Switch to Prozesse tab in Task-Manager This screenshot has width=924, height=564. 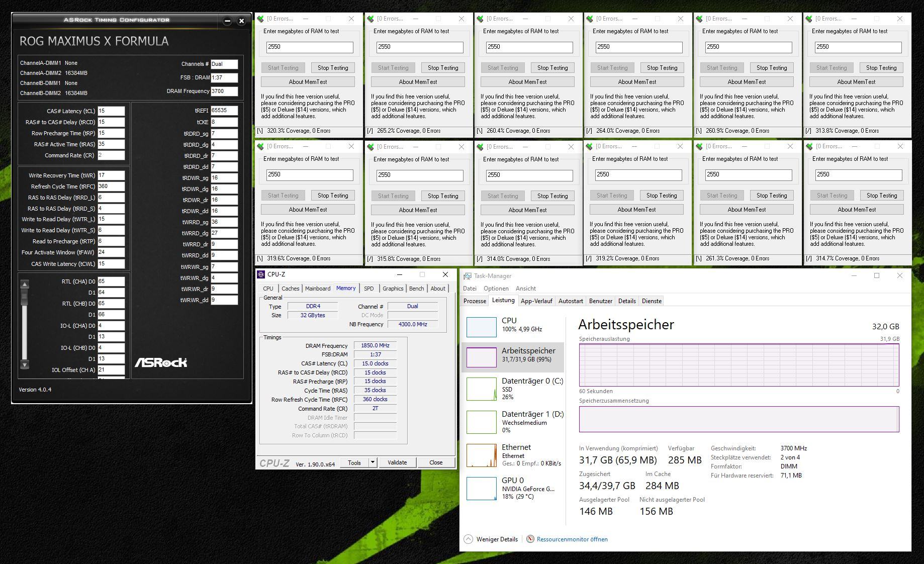tap(475, 301)
